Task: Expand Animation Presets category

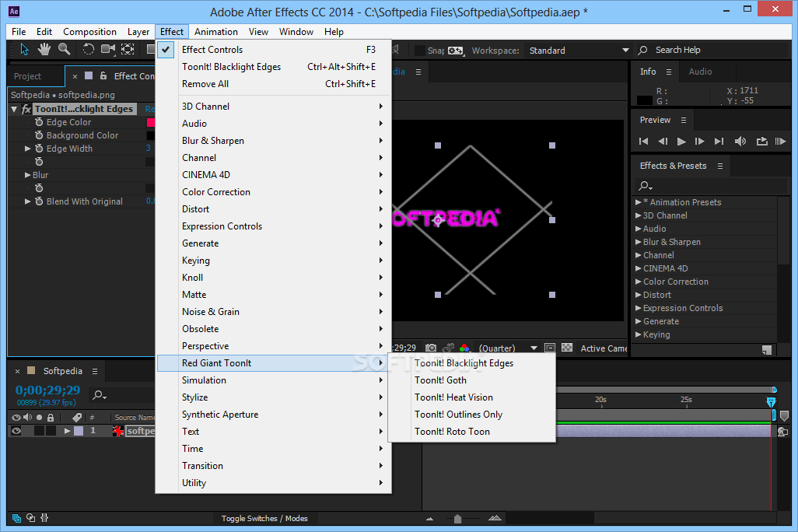Action: coord(639,202)
